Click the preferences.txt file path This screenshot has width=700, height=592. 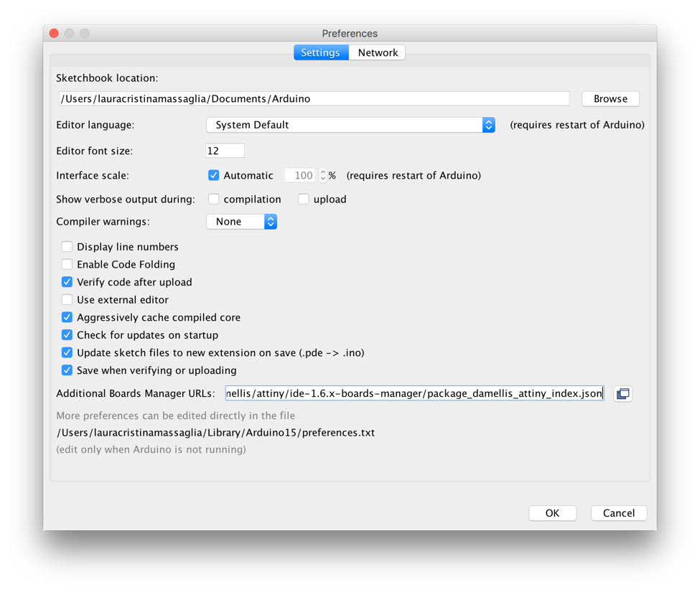tap(215, 433)
